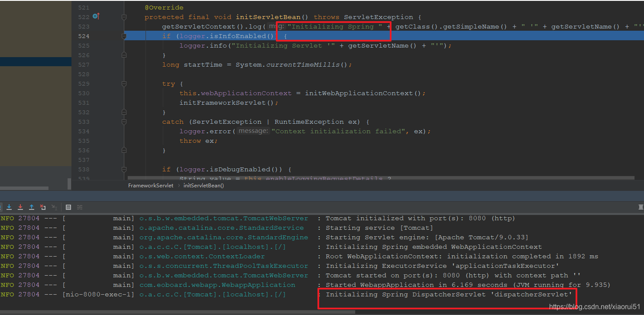Open the layout settings icon at console right
The height and width of the screenshot is (315, 644).
641,207
